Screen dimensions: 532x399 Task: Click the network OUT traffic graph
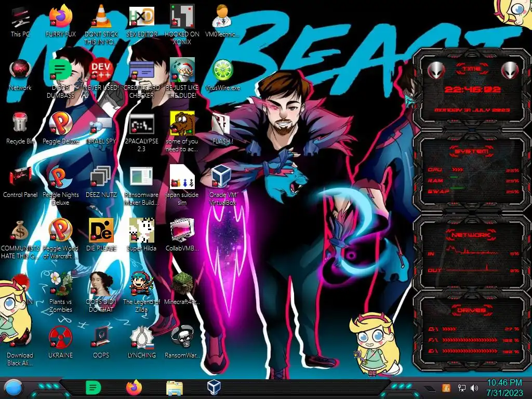click(x=473, y=268)
